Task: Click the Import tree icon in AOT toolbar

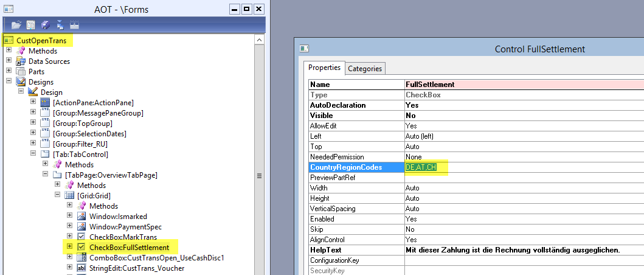Action: pos(60,26)
